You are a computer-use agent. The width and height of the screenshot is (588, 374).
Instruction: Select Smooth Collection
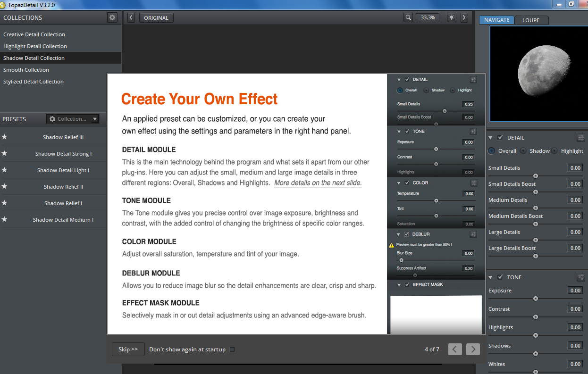tap(60, 70)
